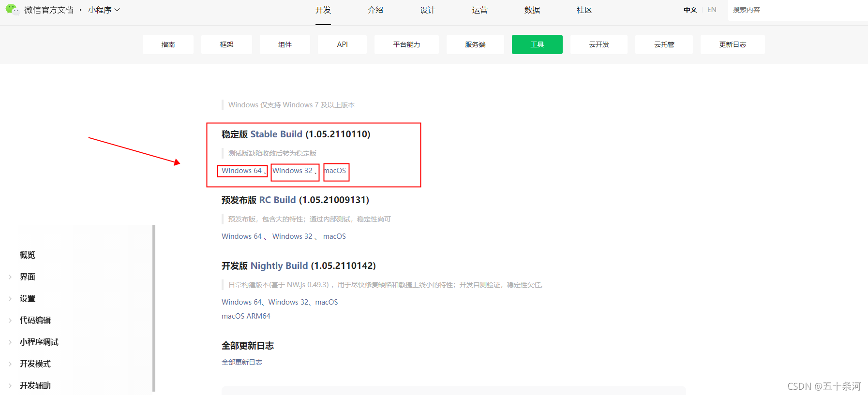This screenshot has height=395, width=868.
Task: Download RC Build macOS
Action: [x=334, y=236]
